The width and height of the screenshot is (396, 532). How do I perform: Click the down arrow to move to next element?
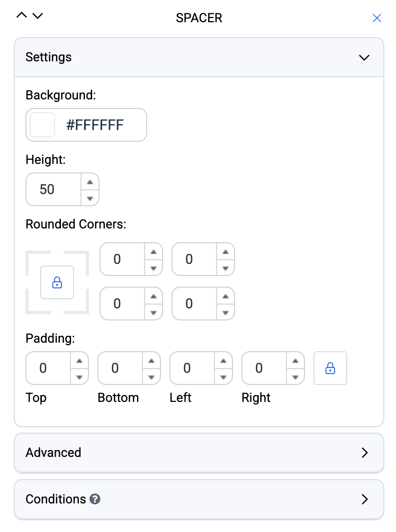(38, 16)
